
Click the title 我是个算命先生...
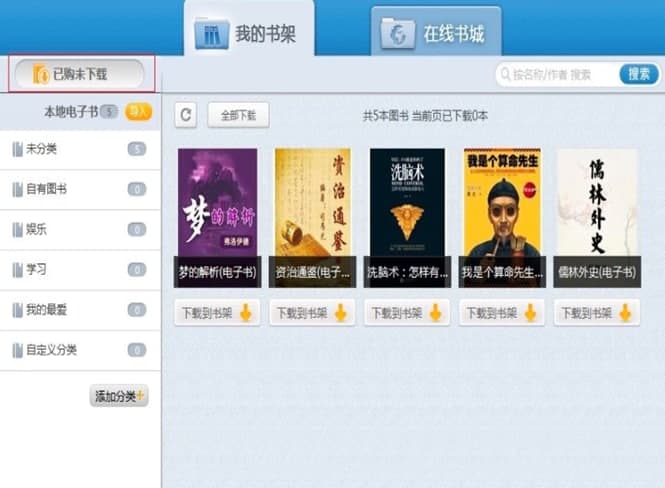tap(502, 272)
